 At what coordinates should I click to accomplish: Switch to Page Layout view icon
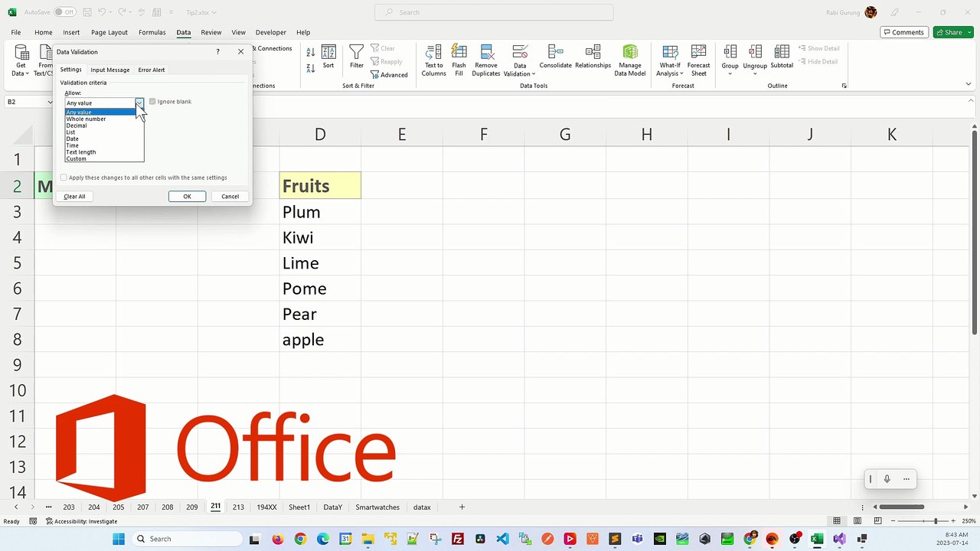click(x=856, y=521)
